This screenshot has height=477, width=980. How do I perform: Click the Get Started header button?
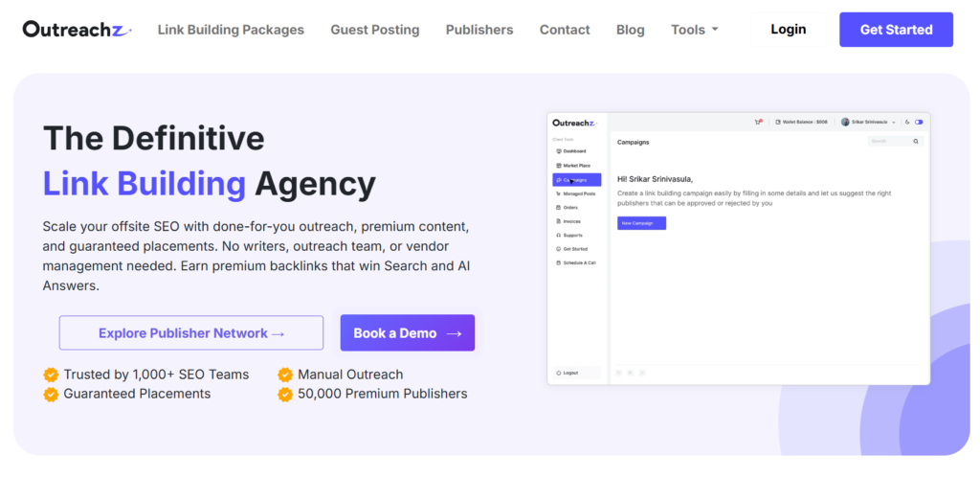896,30
